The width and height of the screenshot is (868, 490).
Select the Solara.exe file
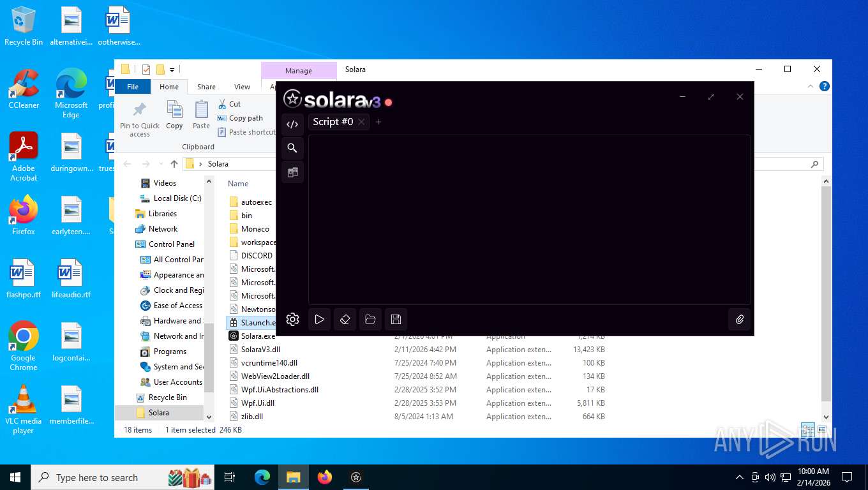[258, 336]
